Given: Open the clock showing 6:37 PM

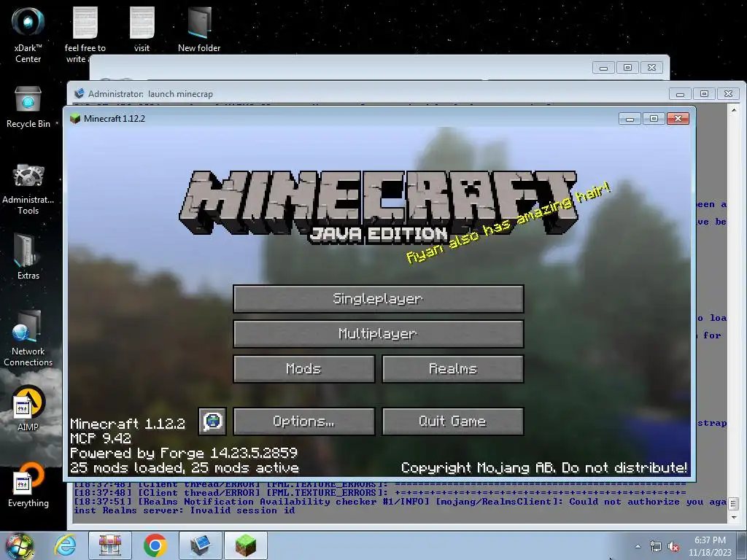Looking at the screenshot, I should 710,546.
